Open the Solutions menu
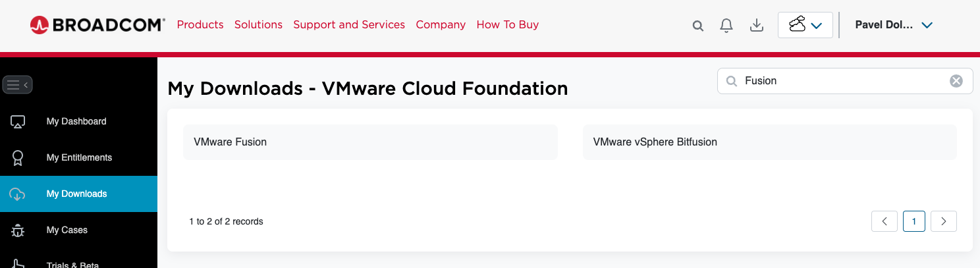 (258, 25)
